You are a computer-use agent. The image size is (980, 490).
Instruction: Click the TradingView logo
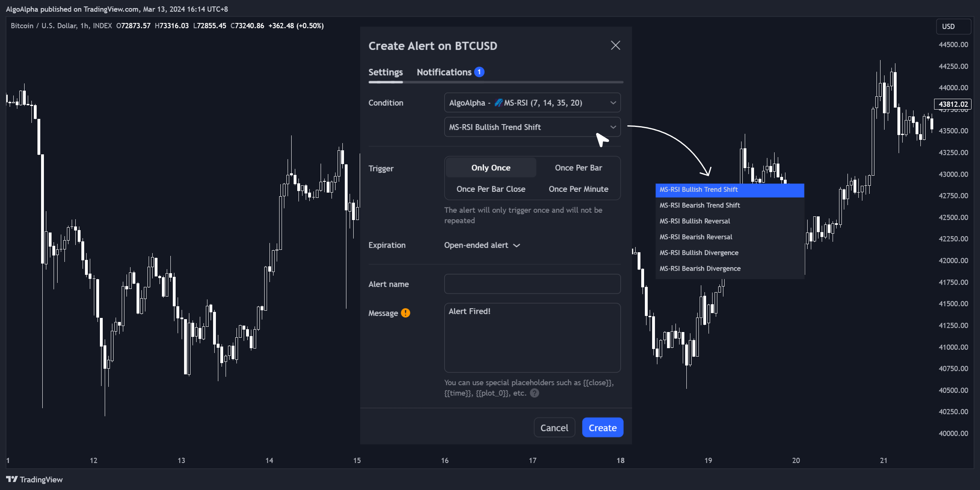click(34, 480)
